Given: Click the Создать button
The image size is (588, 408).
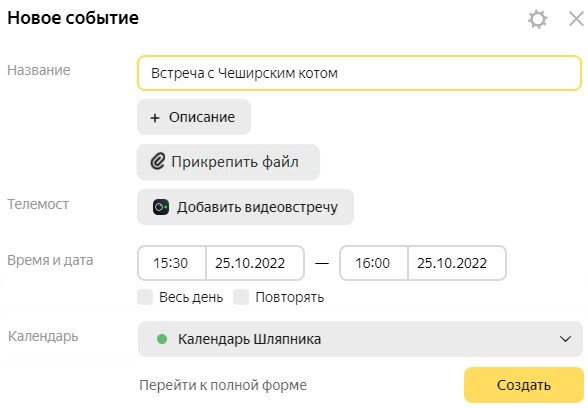Looking at the screenshot, I should point(524,385).
